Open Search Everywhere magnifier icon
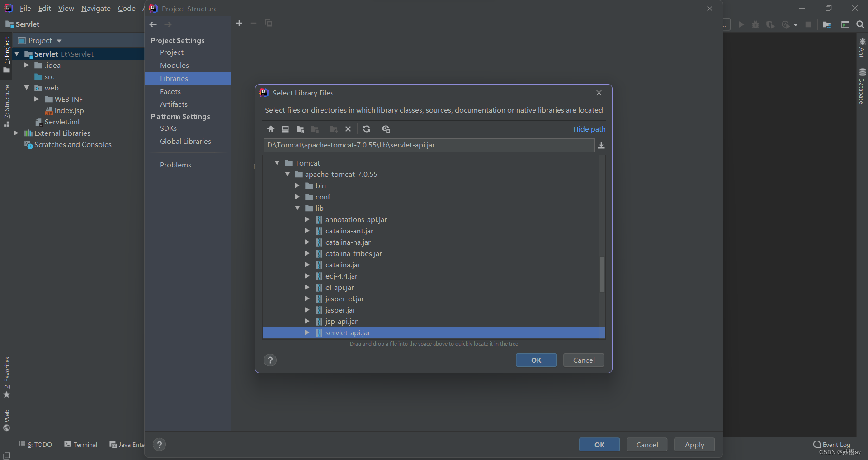 pos(860,24)
